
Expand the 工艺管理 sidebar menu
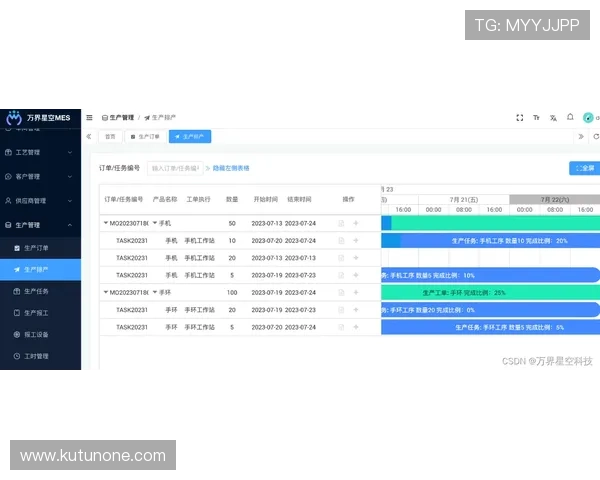tap(40, 152)
